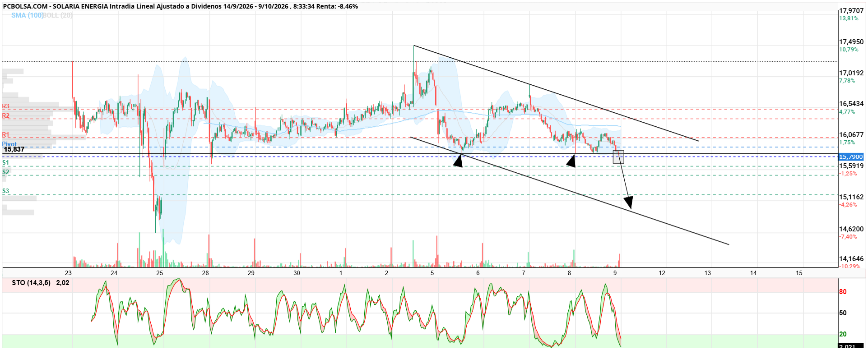868x350 pixels.
Task: Select the 15,5919 price axis value
Action: [x=851, y=166]
